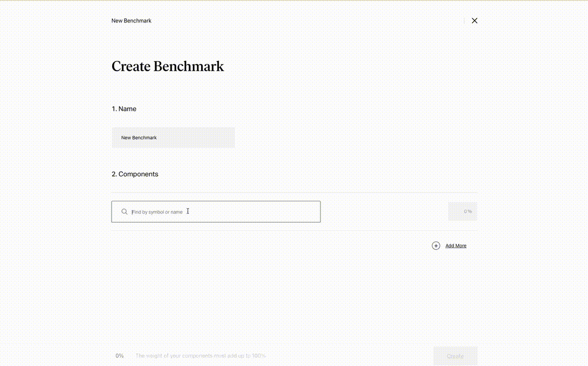Screen dimensions: 588x366
Task: Click the magnifier search icon
Action: 124,212
